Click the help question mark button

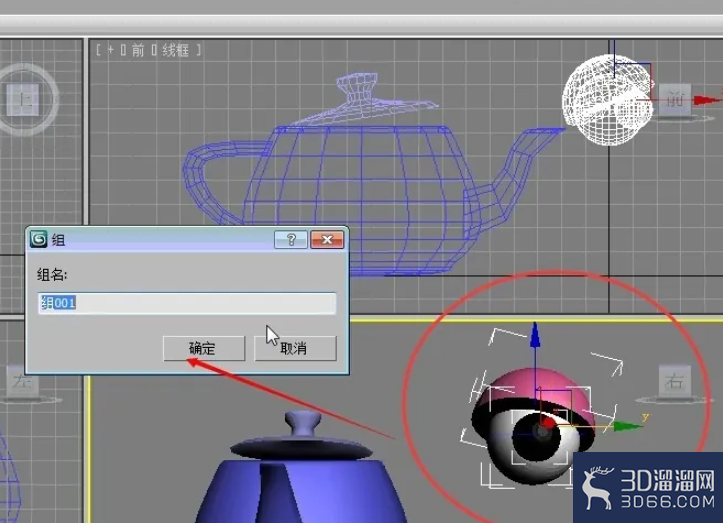290,240
